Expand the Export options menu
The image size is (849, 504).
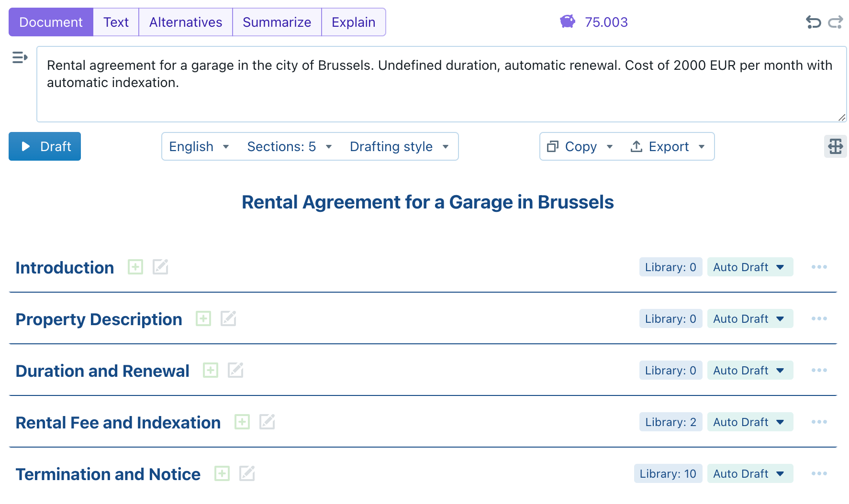tap(668, 146)
